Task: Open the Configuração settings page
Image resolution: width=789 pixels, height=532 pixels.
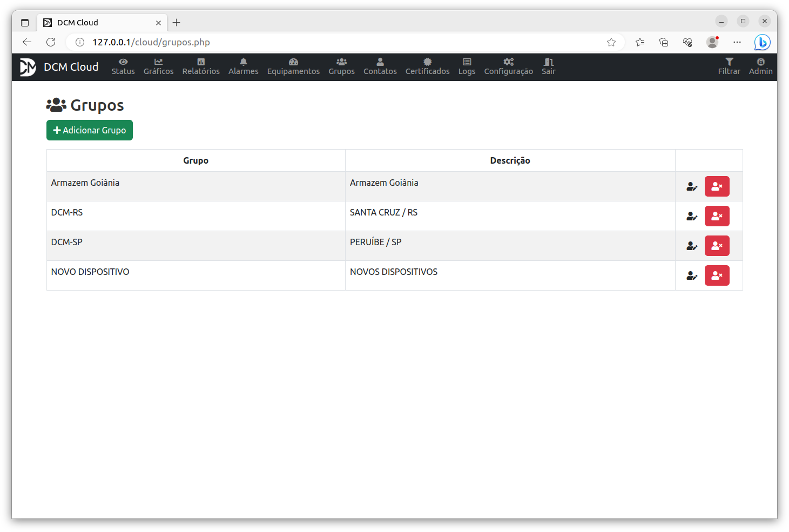Action: point(508,66)
